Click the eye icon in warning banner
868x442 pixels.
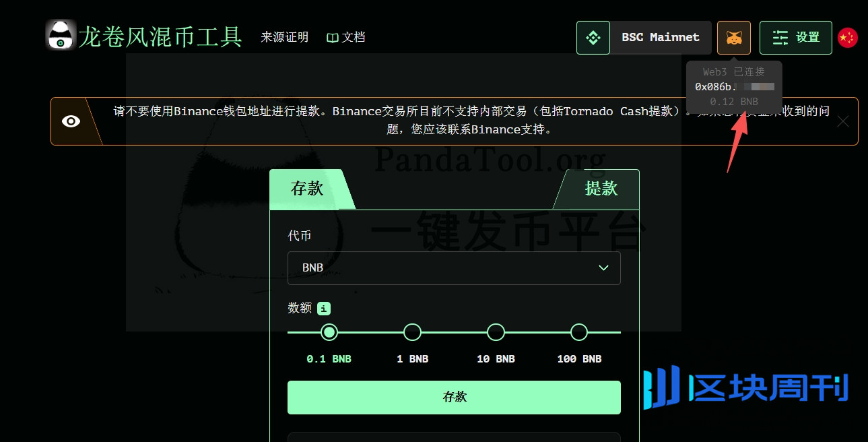(x=71, y=121)
